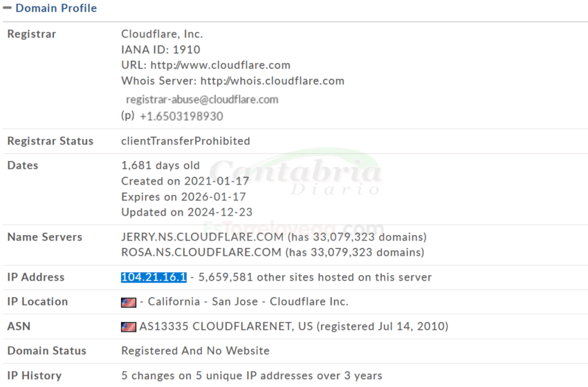Click the Created on 2021-01-17 date
Screen dimensions: 588x387
[185, 181]
